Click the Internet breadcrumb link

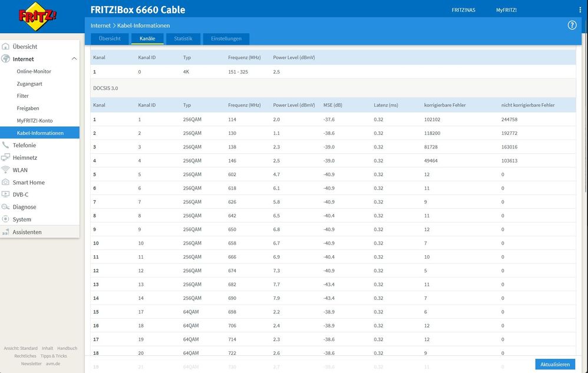point(100,26)
